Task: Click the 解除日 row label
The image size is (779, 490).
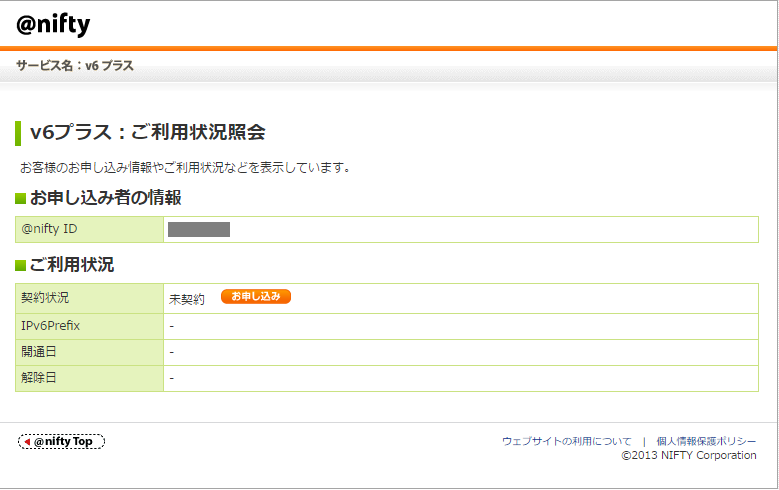Action: [39, 378]
